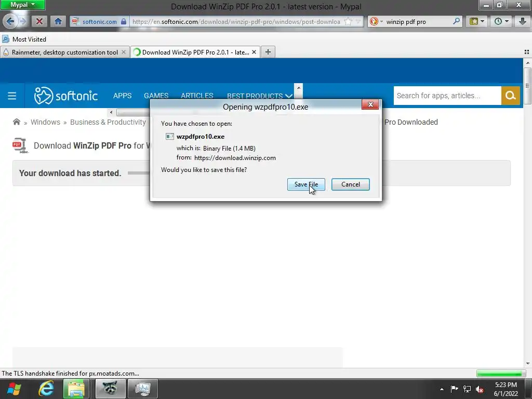Click the WinZip PDF Pro app icon

(x=20, y=145)
